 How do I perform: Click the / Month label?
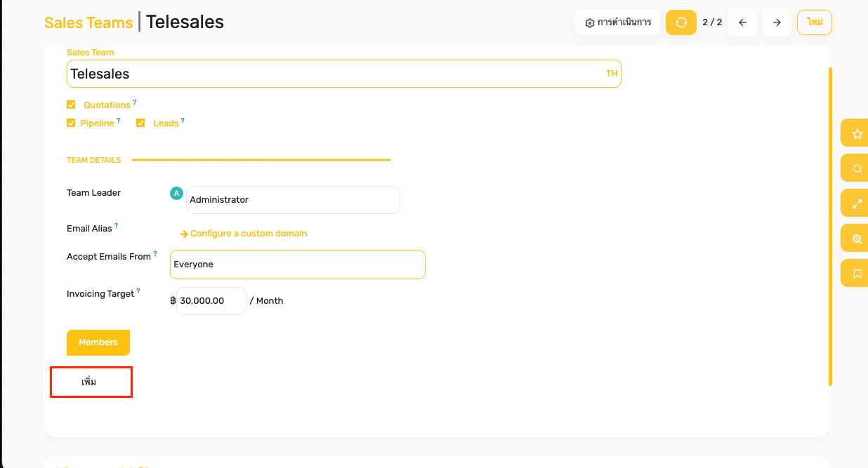point(266,300)
